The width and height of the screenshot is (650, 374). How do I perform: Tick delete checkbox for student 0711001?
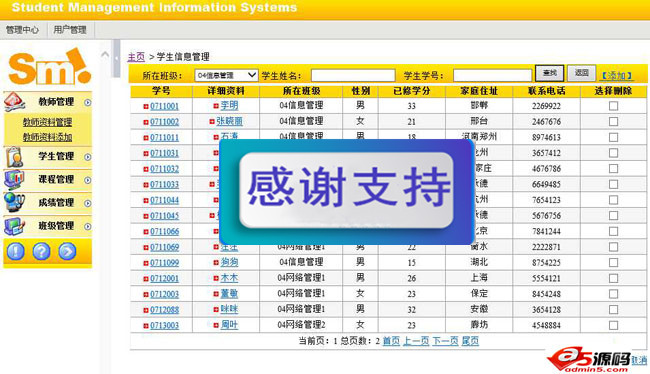pos(613,106)
